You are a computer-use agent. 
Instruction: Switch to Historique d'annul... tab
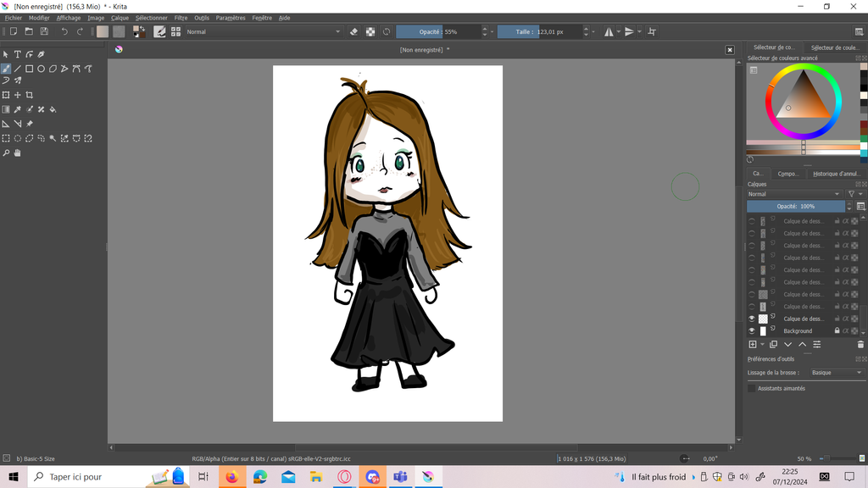click(836, 174)
